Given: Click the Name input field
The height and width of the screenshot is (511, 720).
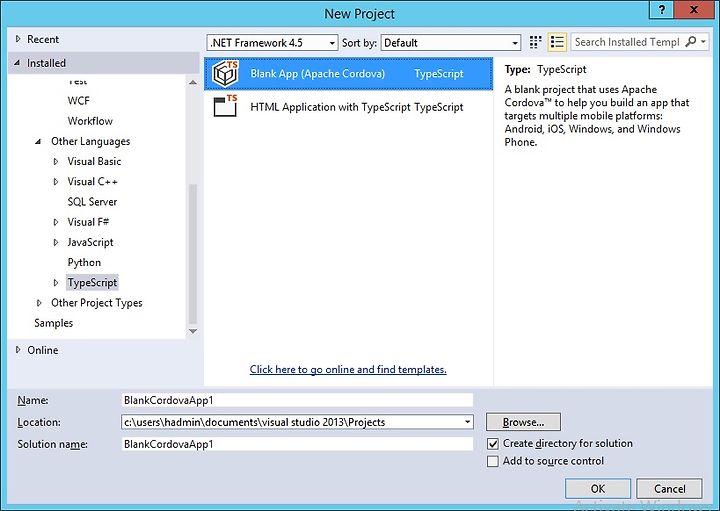Looking at the screenshot, I should tap(297, 400).
